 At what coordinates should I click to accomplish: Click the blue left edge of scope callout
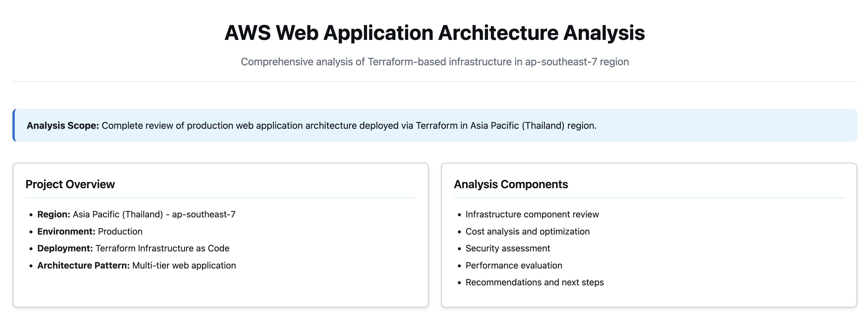(x=14, y=125)
